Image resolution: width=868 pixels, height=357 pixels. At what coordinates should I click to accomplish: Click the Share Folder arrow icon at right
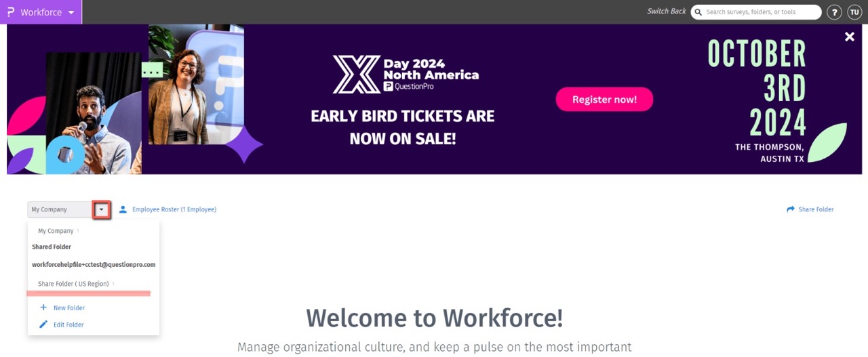point(790,209)
